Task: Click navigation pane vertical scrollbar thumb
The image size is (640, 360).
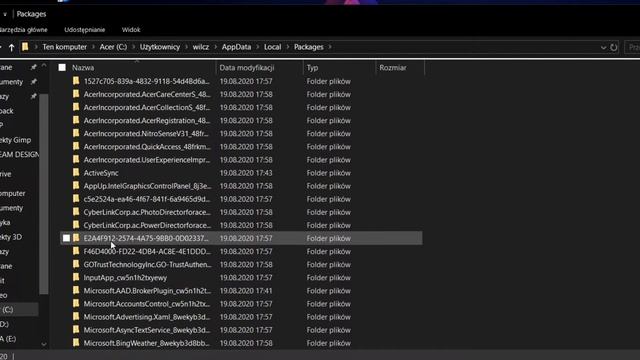Action: [44, 194]
